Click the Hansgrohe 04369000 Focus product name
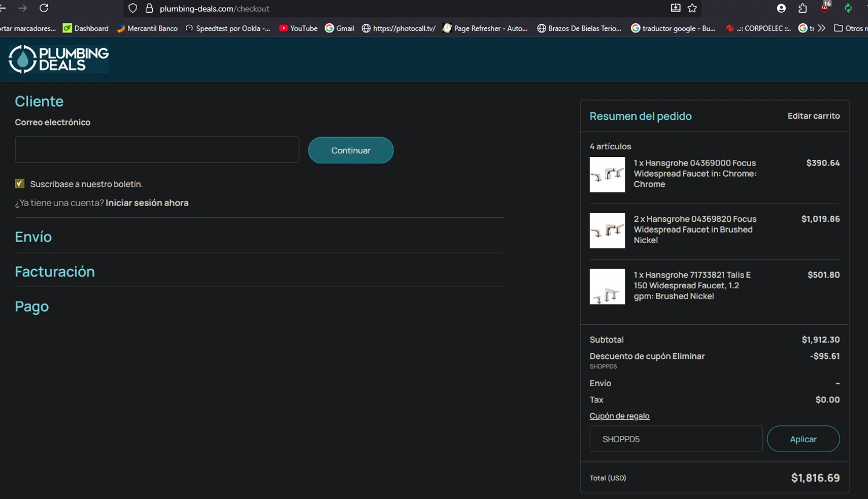Screen dimensions: 868x499 (x=695, y=174)
